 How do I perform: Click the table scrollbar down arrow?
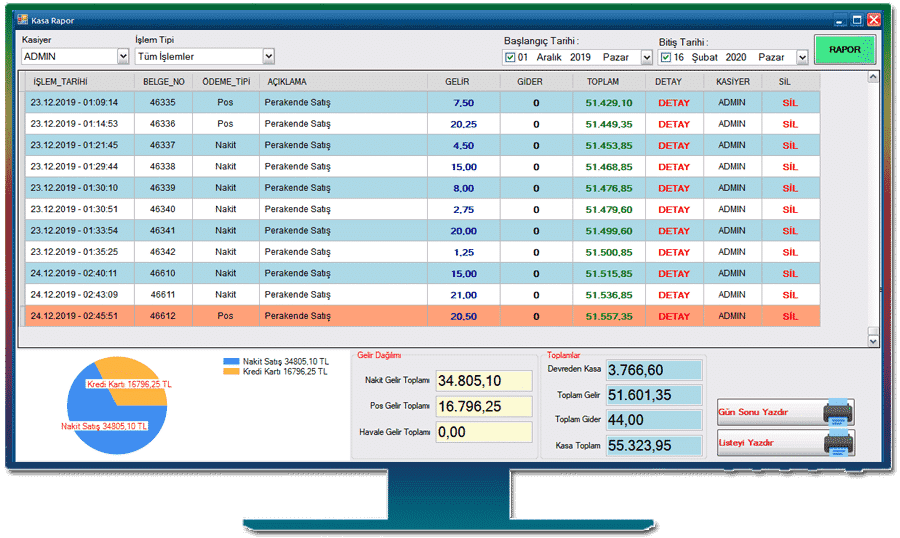coord(872,341)
